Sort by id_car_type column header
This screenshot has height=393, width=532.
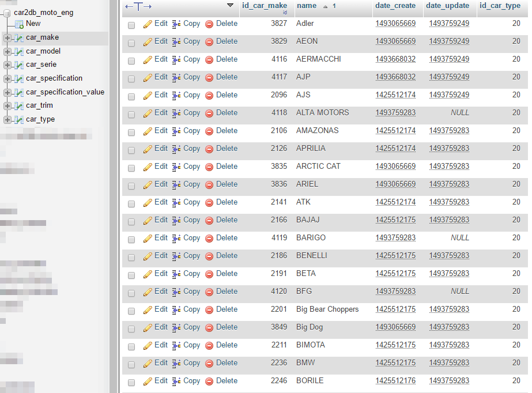(500, 6)
